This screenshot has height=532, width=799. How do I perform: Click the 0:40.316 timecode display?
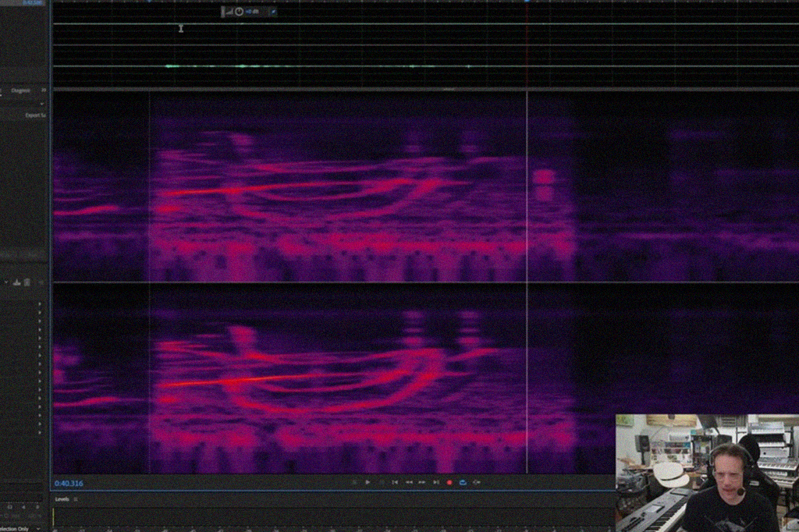69,484
